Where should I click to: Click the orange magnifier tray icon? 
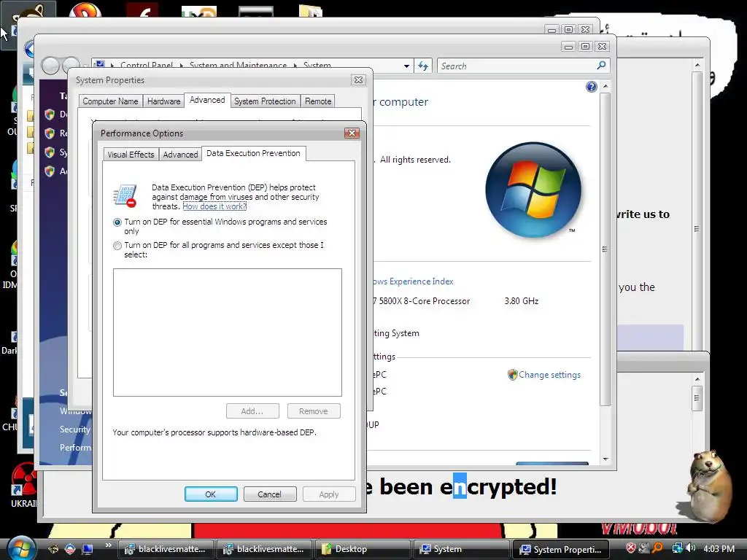click(x=657, y=548)
